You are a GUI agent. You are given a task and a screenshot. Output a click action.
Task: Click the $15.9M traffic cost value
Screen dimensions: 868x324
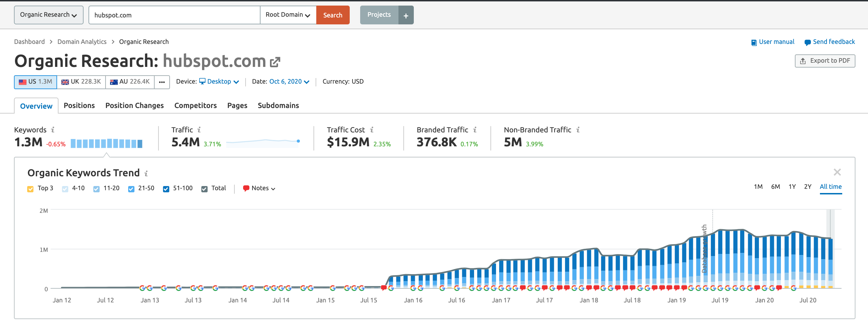click(x=348, y=142)
